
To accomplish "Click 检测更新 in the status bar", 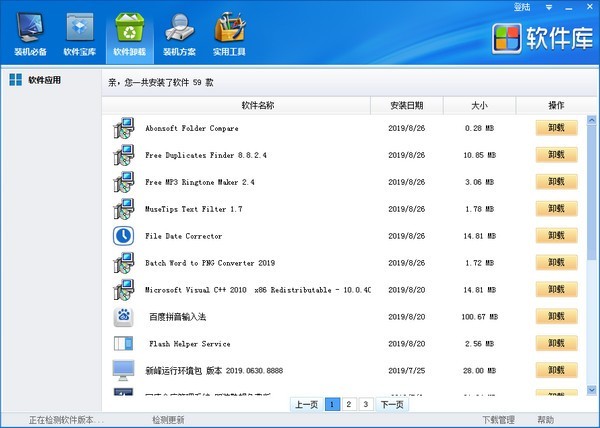I will point(168,420).
